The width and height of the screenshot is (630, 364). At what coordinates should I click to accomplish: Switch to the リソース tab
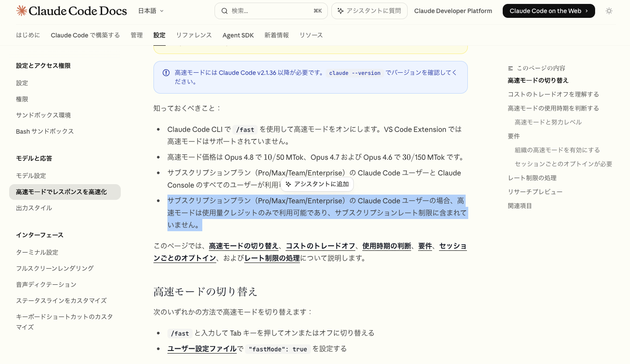coord(311,35)
